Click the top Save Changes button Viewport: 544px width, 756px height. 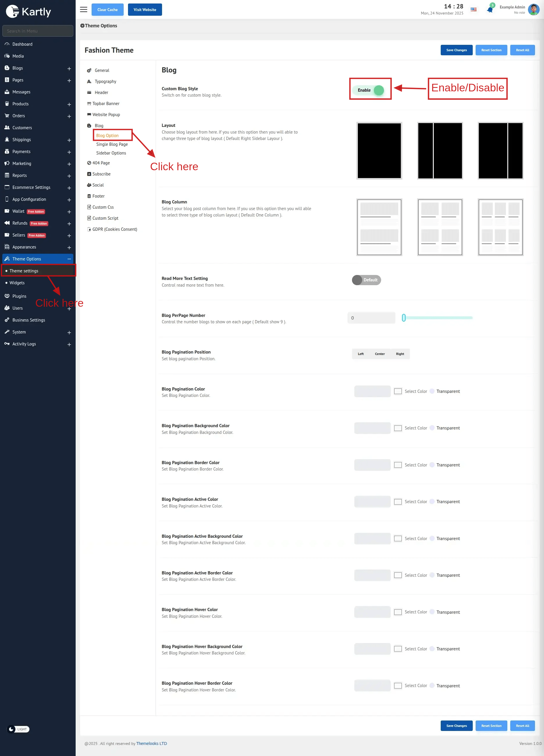click(456, 50)
